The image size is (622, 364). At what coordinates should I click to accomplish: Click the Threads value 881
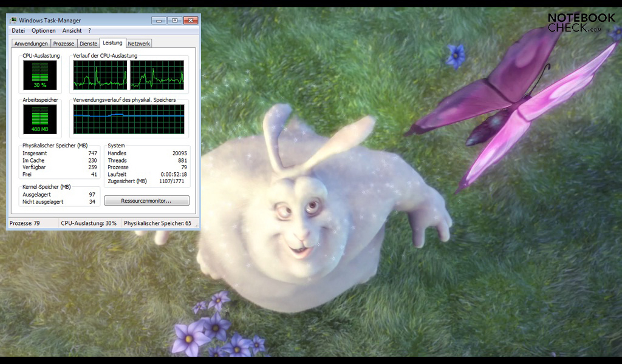pyautogui.click(x=182, y=160)
